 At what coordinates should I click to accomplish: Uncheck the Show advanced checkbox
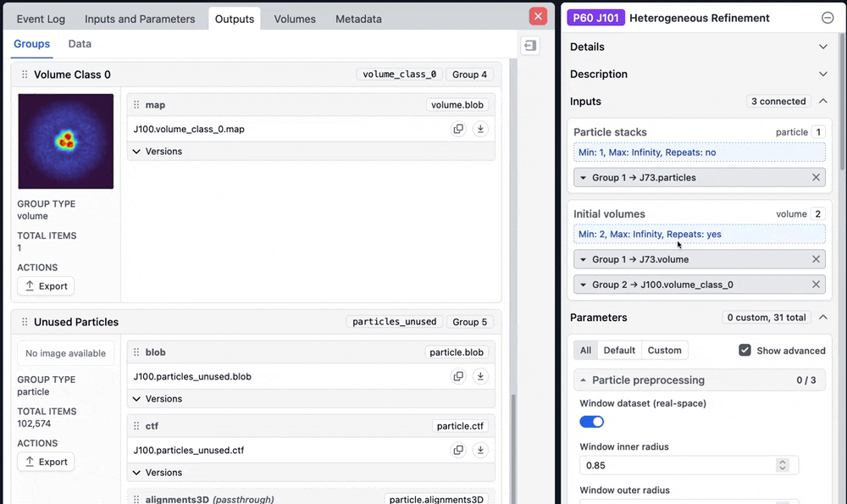click(745, 350)
